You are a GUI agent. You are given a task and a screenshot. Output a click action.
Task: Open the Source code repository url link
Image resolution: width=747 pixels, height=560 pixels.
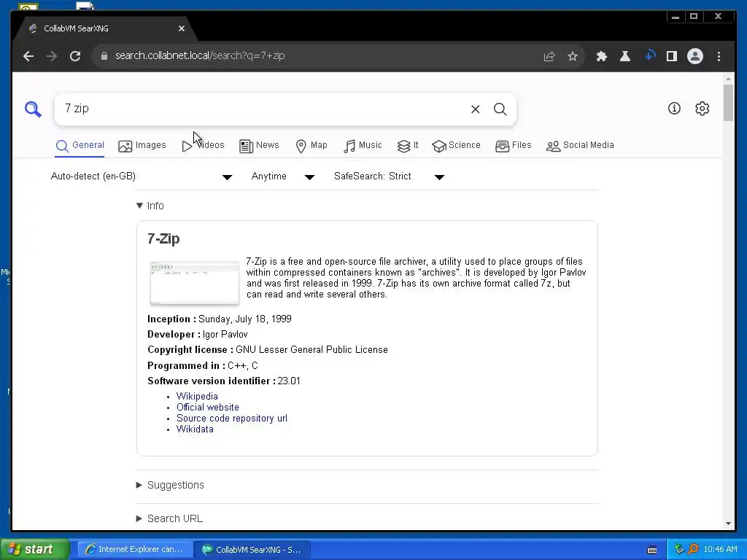232,419
